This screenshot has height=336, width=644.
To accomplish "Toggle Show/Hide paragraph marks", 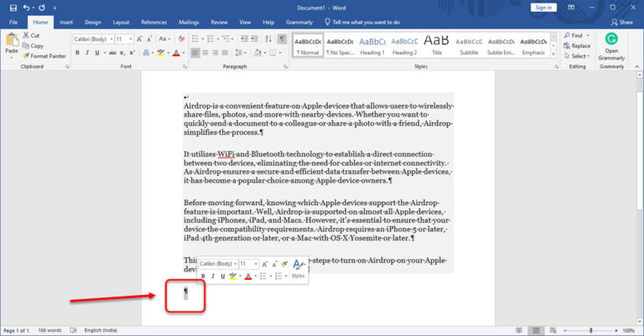I will coord(282,39).
